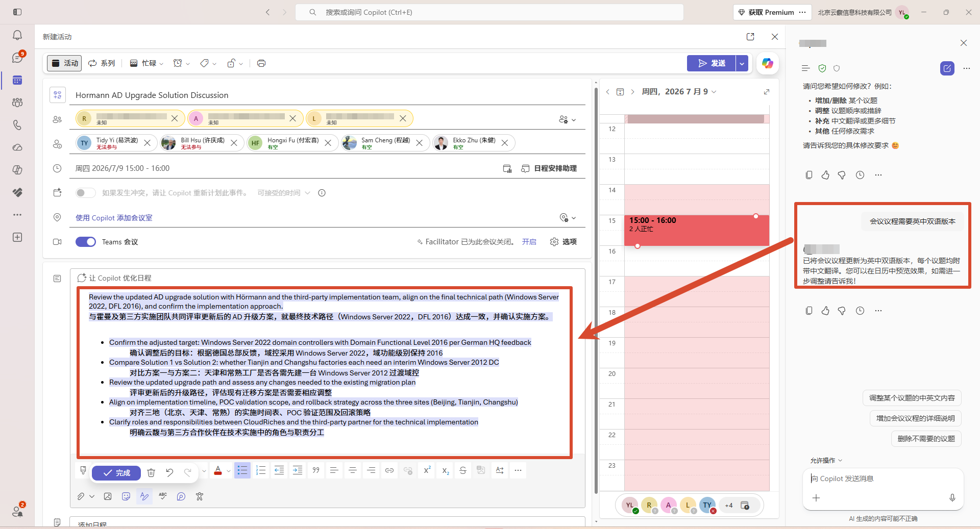
Task: Insert a picture into the description
Action: coord(108,496)
